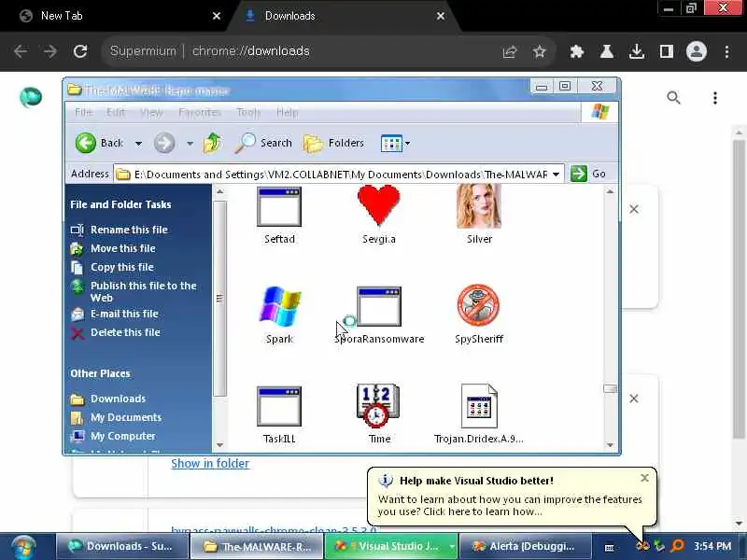This screenshot has height=560, width=747.
Task: Open the Downloads page more actions menu
Action: (x=714, y=98)
